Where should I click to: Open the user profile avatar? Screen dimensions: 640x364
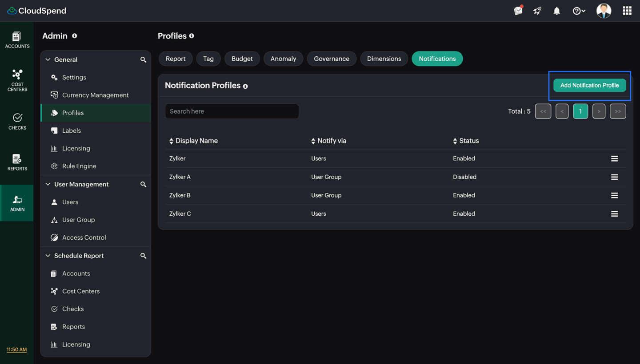pos(604,11)
